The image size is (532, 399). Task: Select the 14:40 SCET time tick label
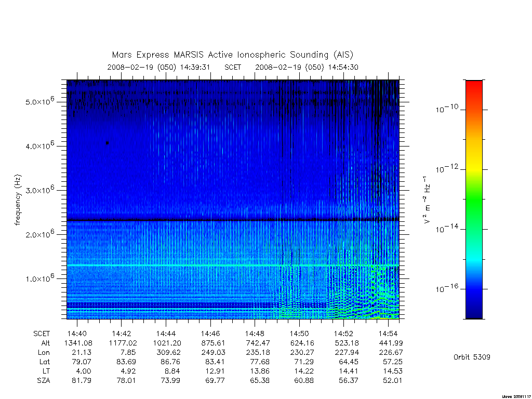[x=77, y=334]
